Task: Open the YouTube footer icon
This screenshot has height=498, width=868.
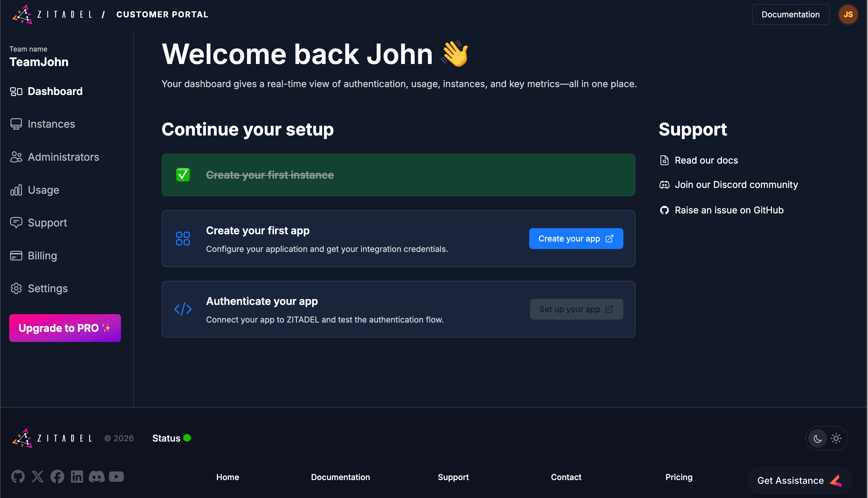Action: coord(116,477)
